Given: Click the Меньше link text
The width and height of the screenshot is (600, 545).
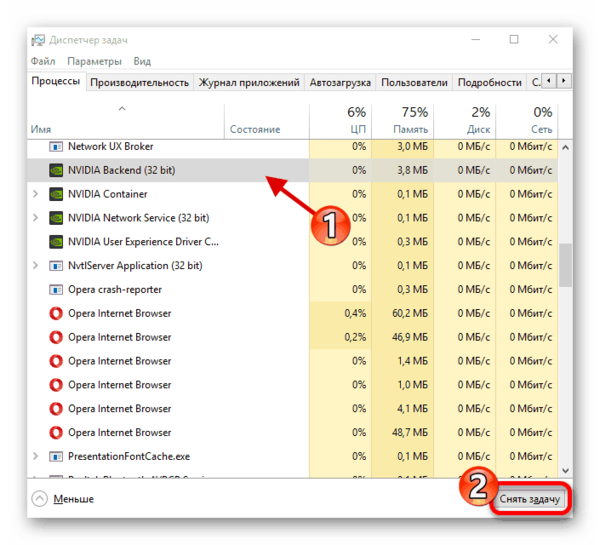Looking at the screenshot, I should point(73,499).
